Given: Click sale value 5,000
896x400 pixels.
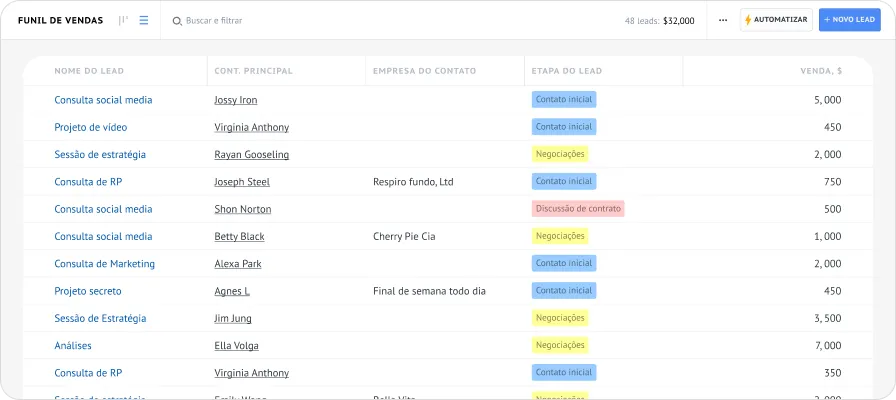Looking at the screenshot, I should point(827,100).
